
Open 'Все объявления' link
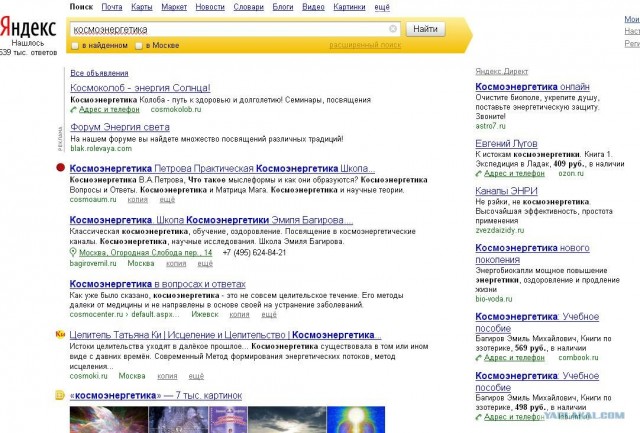(99, 73)
